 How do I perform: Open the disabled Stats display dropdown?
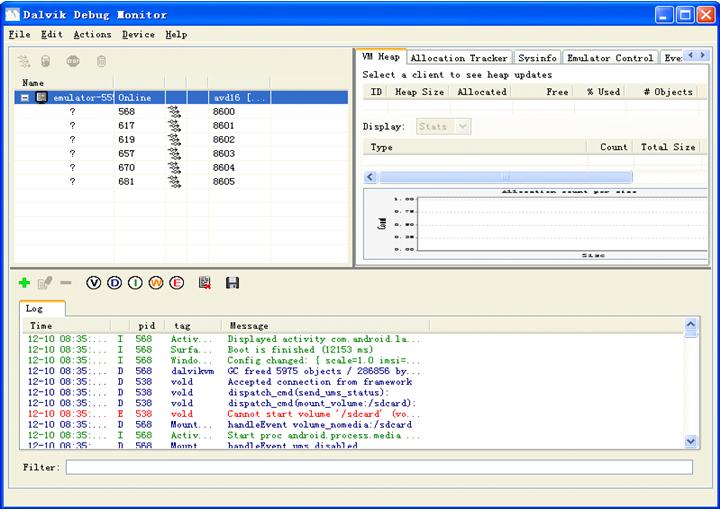444,126
